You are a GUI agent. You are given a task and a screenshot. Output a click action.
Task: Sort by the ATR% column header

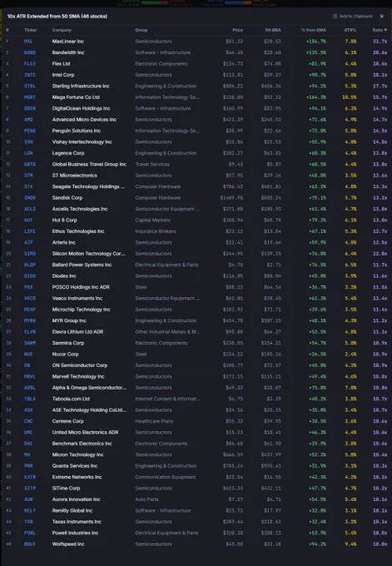[350, 30]
